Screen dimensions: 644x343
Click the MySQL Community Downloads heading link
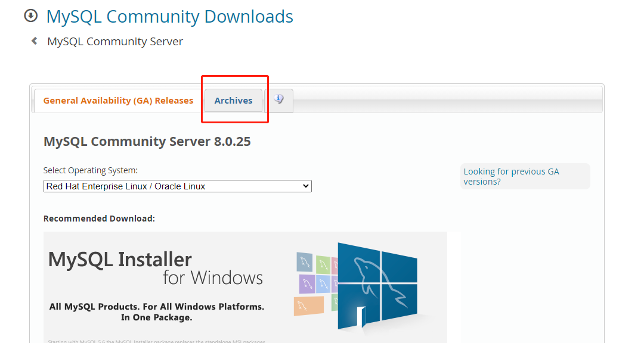[169, 17]
